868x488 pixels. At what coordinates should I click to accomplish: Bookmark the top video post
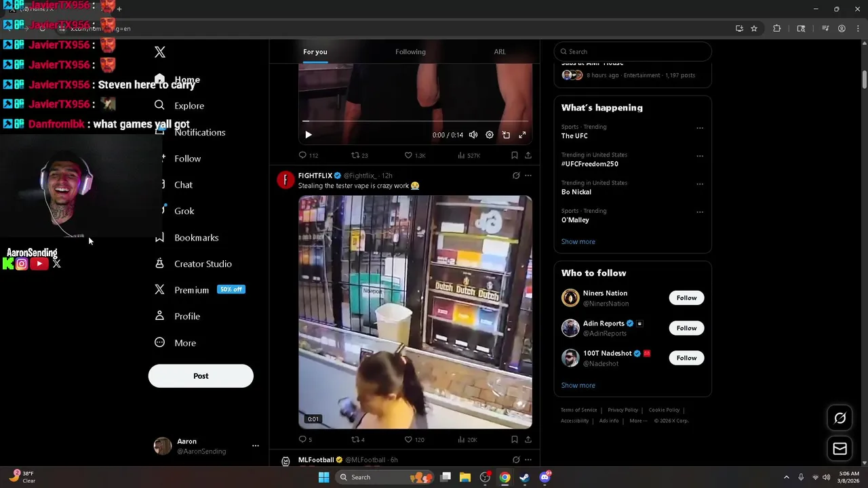(x=515, y=155)
